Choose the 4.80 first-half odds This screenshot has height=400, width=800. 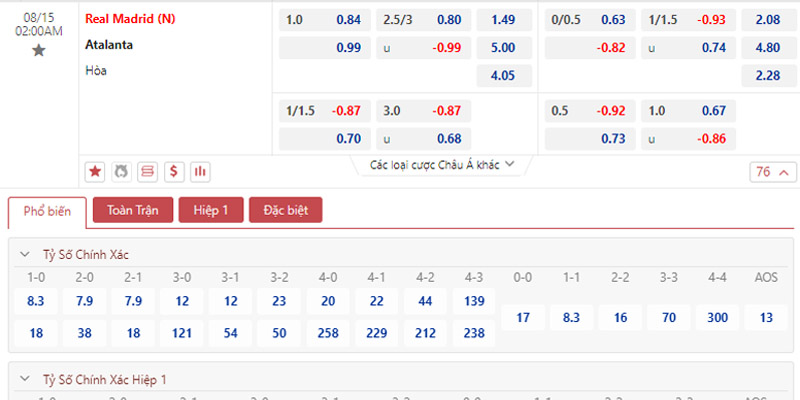tap(768, 48)
